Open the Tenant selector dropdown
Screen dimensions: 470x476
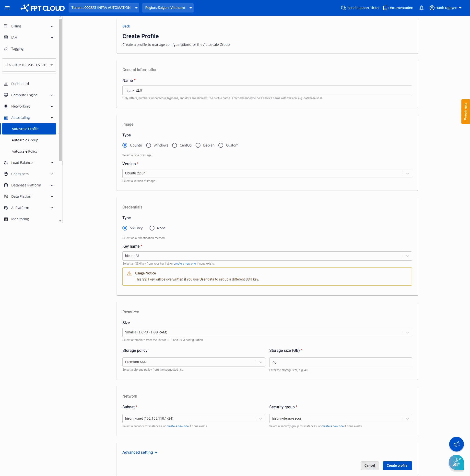click(104, 8)
